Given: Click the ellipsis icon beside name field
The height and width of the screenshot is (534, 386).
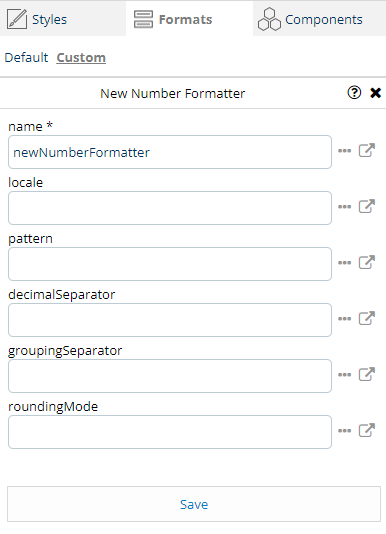Looking at the screenshot, I should (344, 151).
